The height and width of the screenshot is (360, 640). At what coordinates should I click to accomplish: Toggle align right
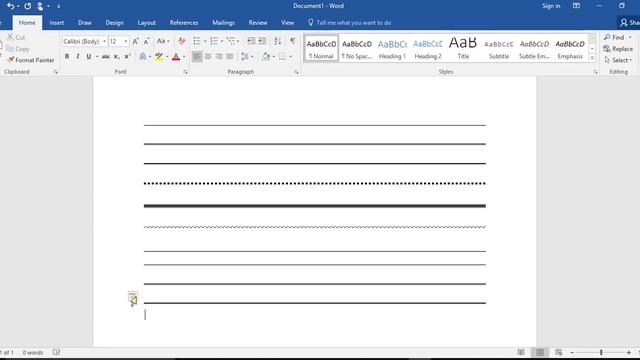point(219,56)
